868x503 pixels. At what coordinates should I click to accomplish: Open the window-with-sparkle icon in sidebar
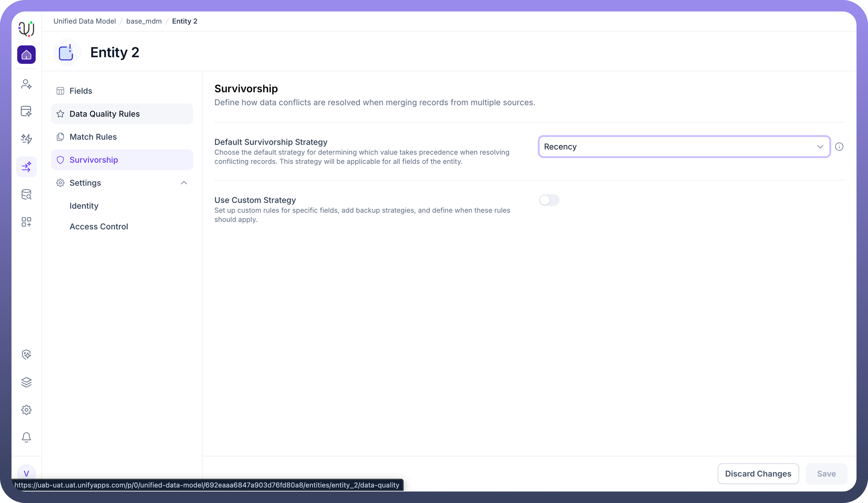pyautogui.click(x=26, y=111)
